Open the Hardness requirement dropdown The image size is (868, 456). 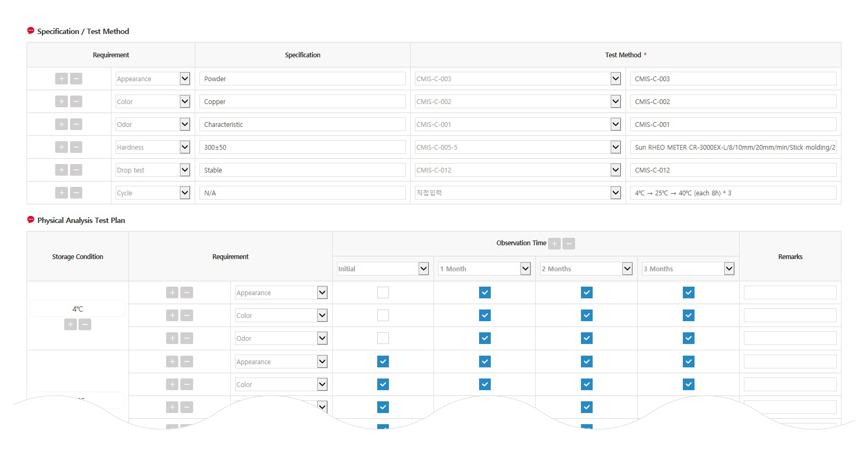pyautogui.click(x=185, y=147)
